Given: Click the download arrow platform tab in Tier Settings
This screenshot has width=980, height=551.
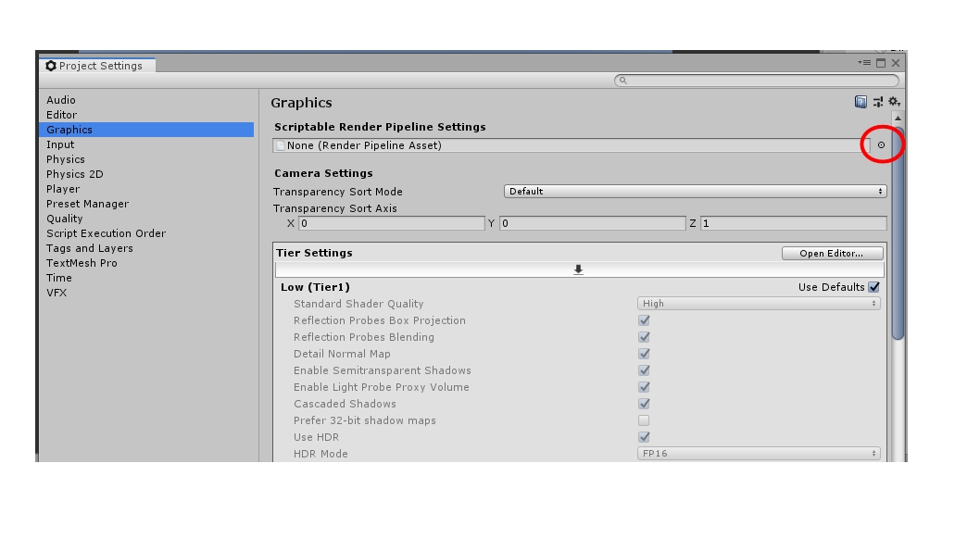Looking at the screenshot, I should tap(578, 269).
